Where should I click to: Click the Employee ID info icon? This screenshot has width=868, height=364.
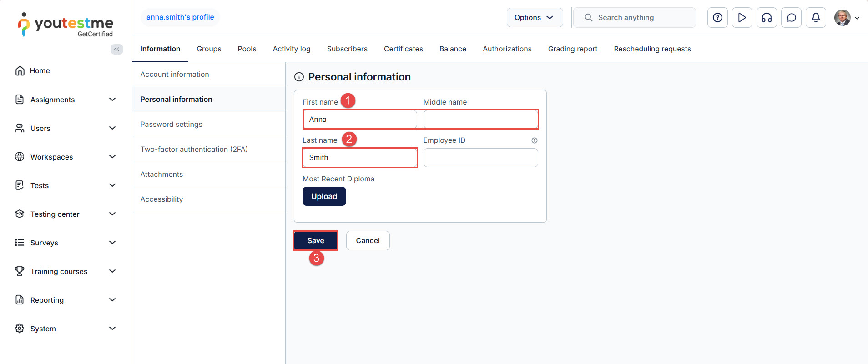(x=535, y=140)
